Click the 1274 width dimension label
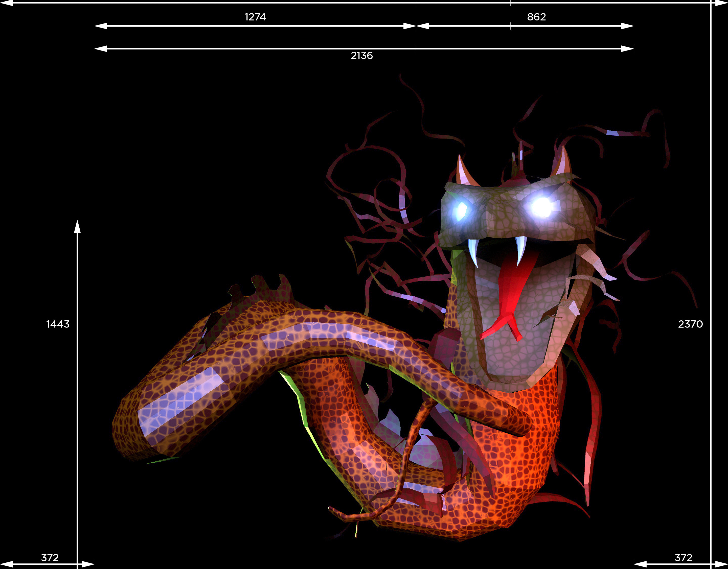The image size is (728, 569). (255, 17)
